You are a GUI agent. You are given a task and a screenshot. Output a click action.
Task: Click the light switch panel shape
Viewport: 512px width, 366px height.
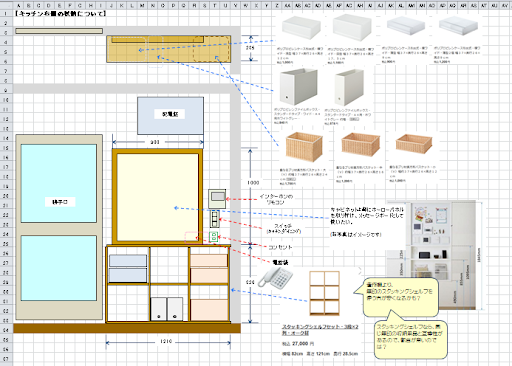click(x=214, y=219)
